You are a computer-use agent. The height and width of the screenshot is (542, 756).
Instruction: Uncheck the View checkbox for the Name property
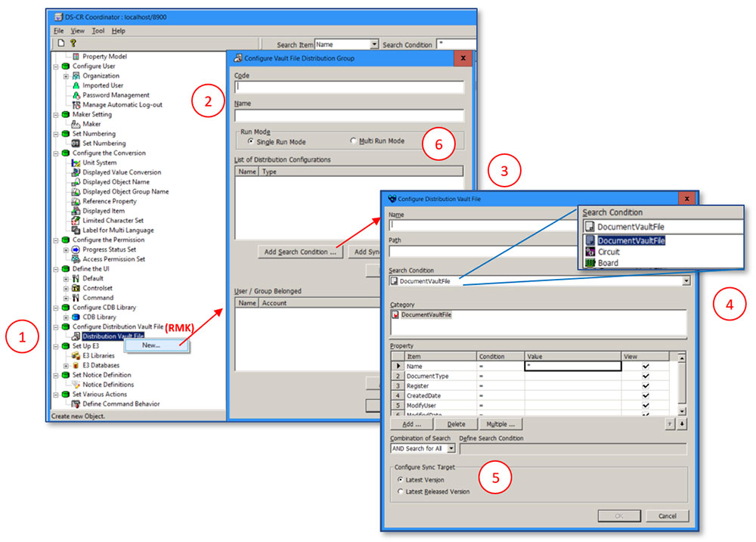pos(647,366)
